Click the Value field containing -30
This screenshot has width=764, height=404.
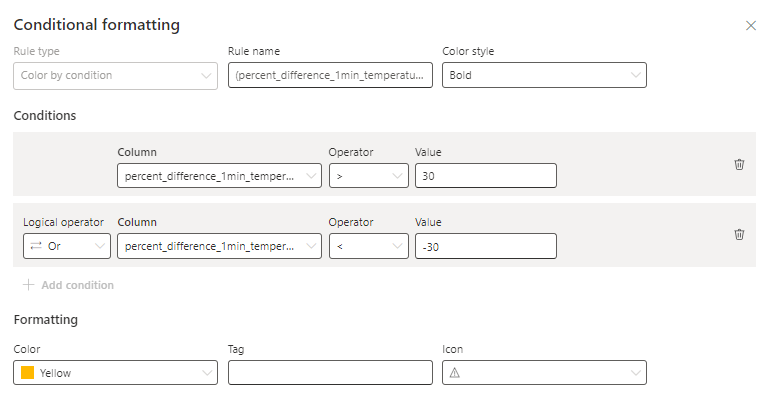click(486, 246)
